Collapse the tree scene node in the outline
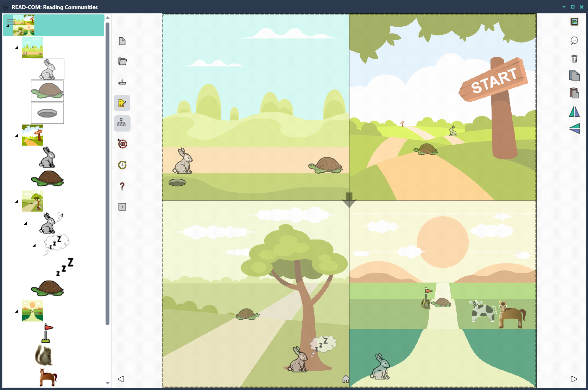The height and width of the screenshot is (390, 588). coord(17,202)
